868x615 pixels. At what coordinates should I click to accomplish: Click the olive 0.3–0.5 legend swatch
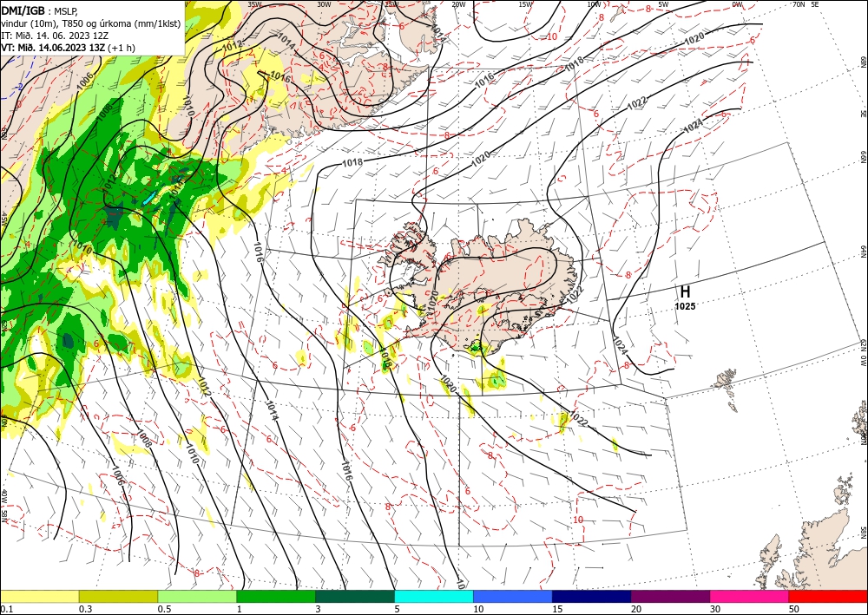118,597
